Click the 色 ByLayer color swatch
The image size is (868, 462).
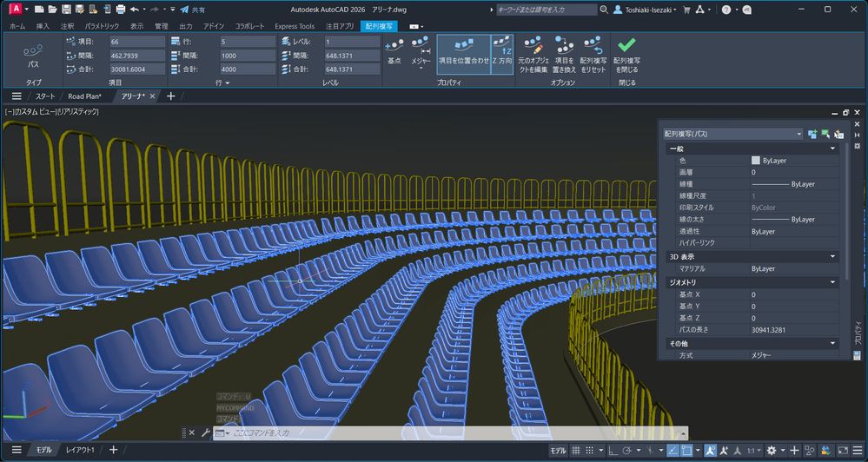(x=756, y=161)
